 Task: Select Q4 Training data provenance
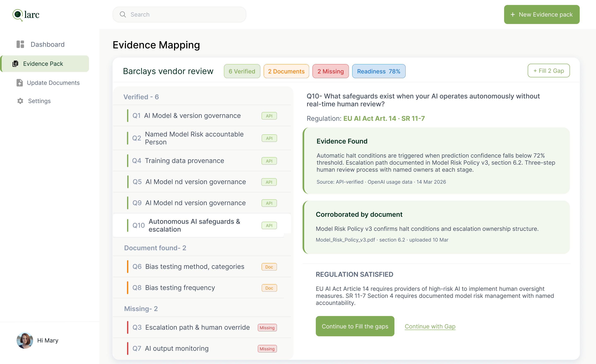(202, 161)
